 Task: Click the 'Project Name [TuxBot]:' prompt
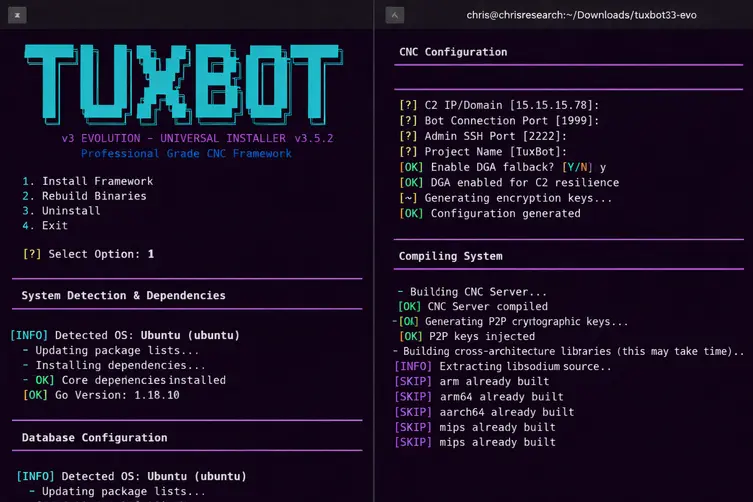pyautogui.click(x=483, y=152)
